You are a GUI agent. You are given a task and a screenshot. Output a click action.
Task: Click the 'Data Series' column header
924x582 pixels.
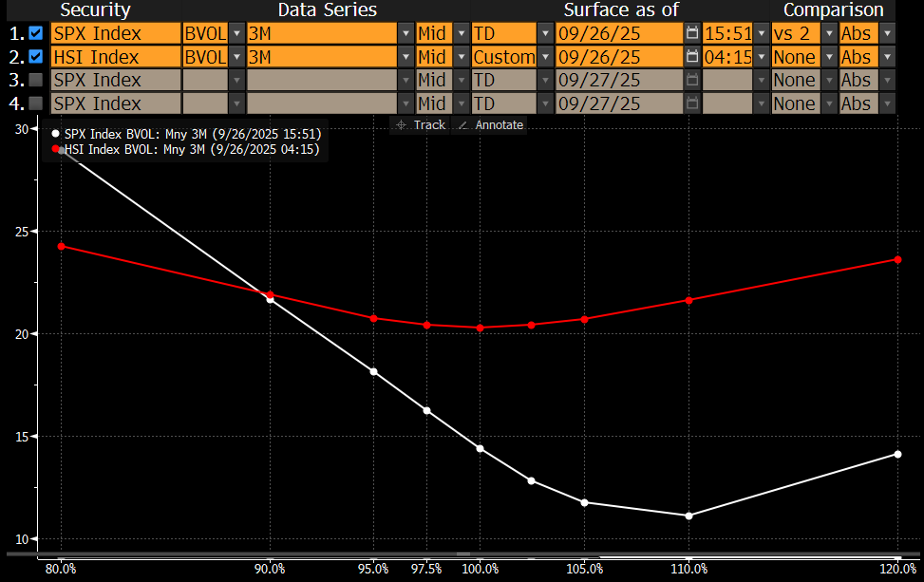(327, 10)
